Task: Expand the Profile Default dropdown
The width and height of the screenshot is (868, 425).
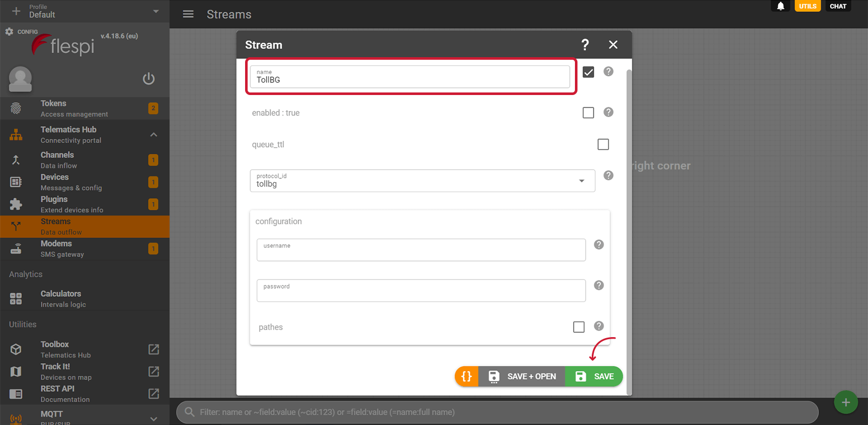Action: tap(156, 11)
